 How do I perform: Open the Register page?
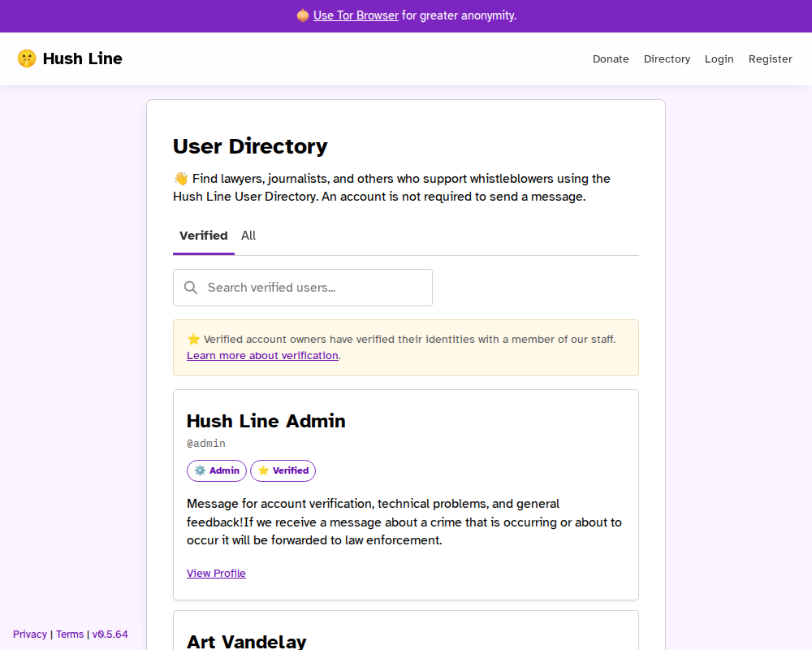point(770,58)
